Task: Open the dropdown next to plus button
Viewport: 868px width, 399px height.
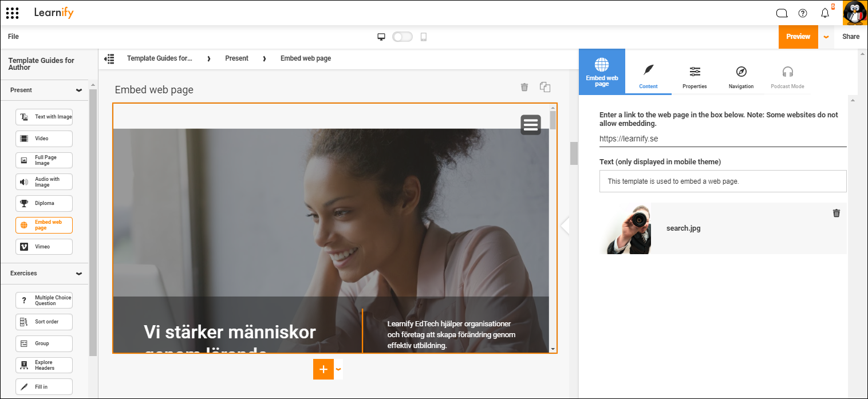Action: pos(338,369)
